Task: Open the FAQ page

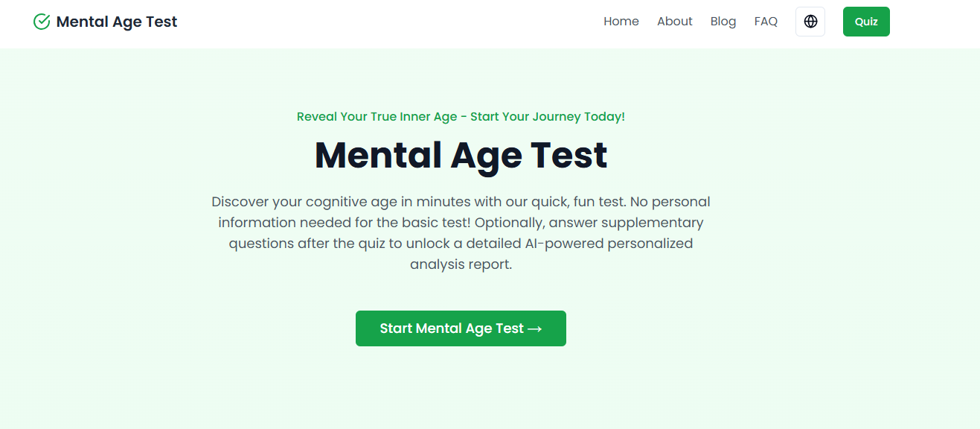Action: tap(766, 22)
